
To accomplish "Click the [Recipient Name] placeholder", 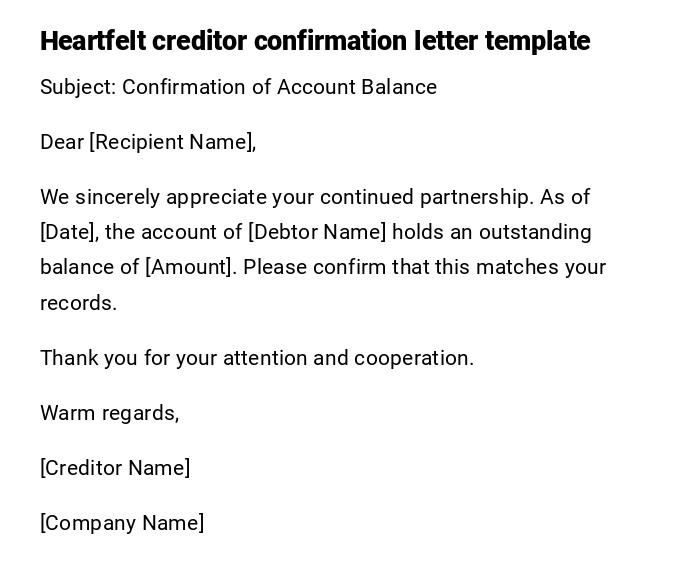I will (172, 142).
